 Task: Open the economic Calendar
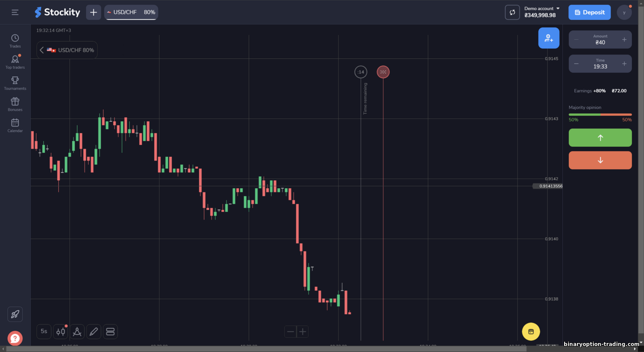click(x=15, y=125)
